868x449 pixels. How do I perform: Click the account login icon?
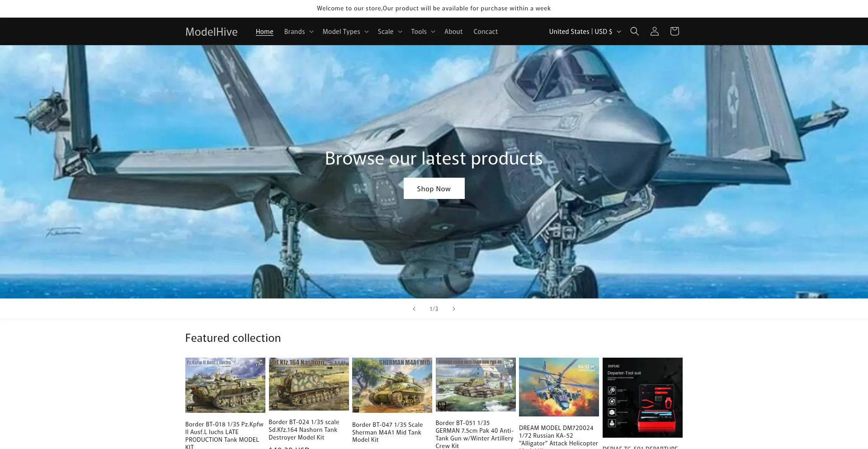pyautogui.click(x=654, y=31)
